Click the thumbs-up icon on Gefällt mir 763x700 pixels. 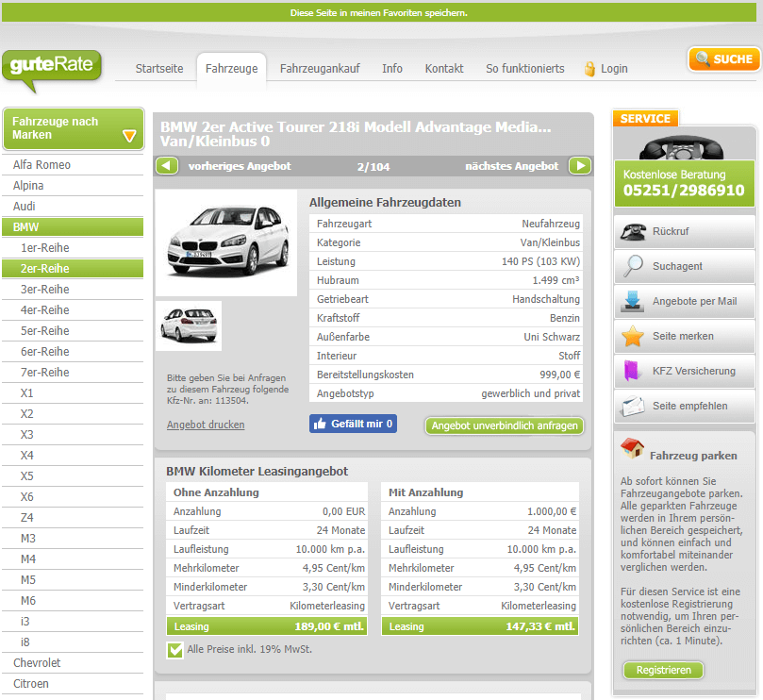(x=320, y=424)
